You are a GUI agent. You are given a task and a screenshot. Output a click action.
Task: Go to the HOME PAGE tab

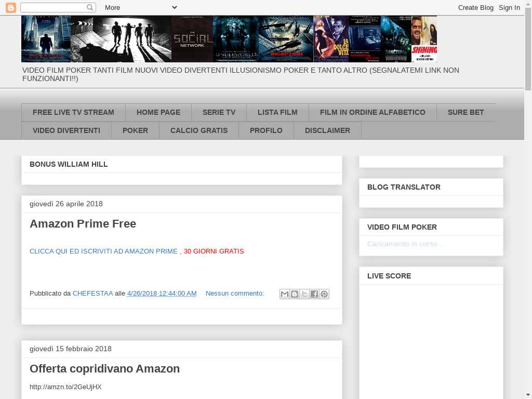pyautogui.click(x=158, y=112)
